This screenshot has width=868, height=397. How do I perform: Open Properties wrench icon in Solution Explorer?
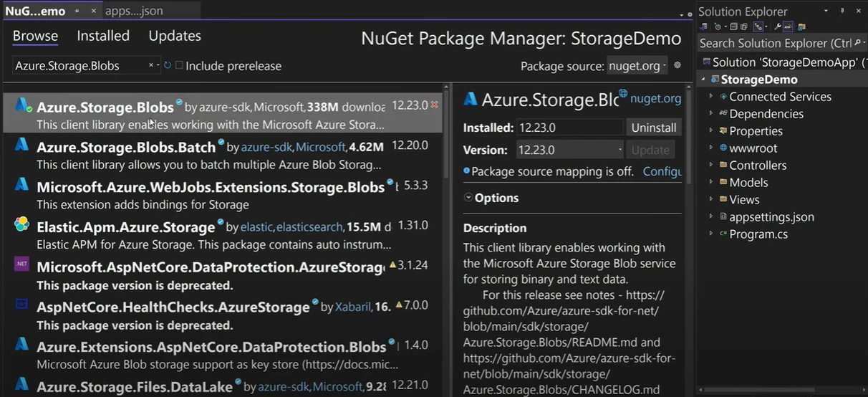point(778,27)
